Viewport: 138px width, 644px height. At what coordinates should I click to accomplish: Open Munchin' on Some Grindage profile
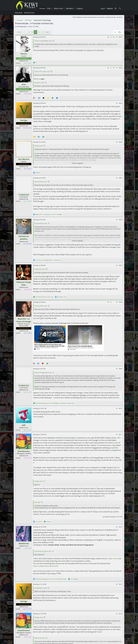(24, 320)
